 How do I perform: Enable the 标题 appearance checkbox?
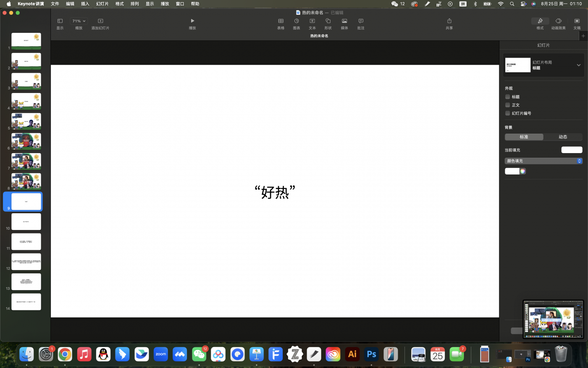[507, 97]
